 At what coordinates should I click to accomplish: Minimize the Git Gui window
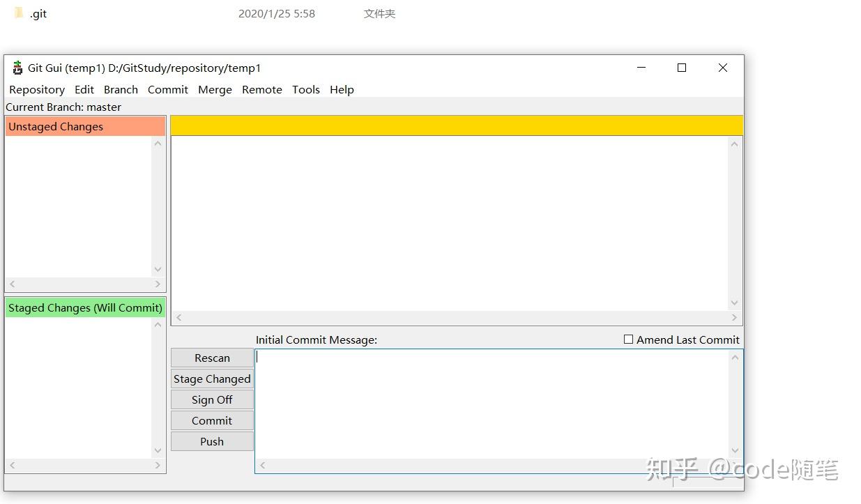[x=641, y=68]
